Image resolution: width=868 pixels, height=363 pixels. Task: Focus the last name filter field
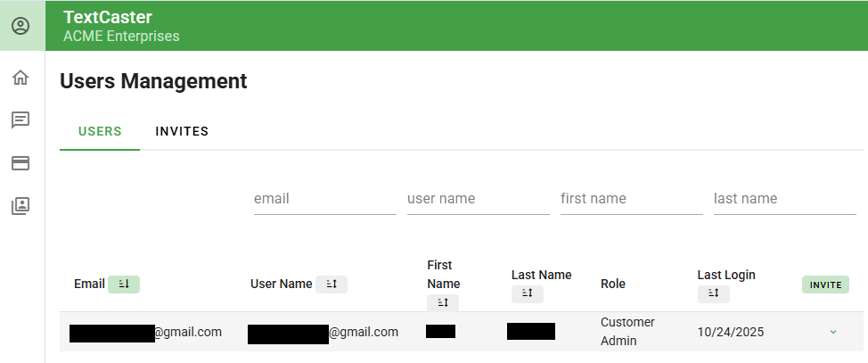pos(784,199)
